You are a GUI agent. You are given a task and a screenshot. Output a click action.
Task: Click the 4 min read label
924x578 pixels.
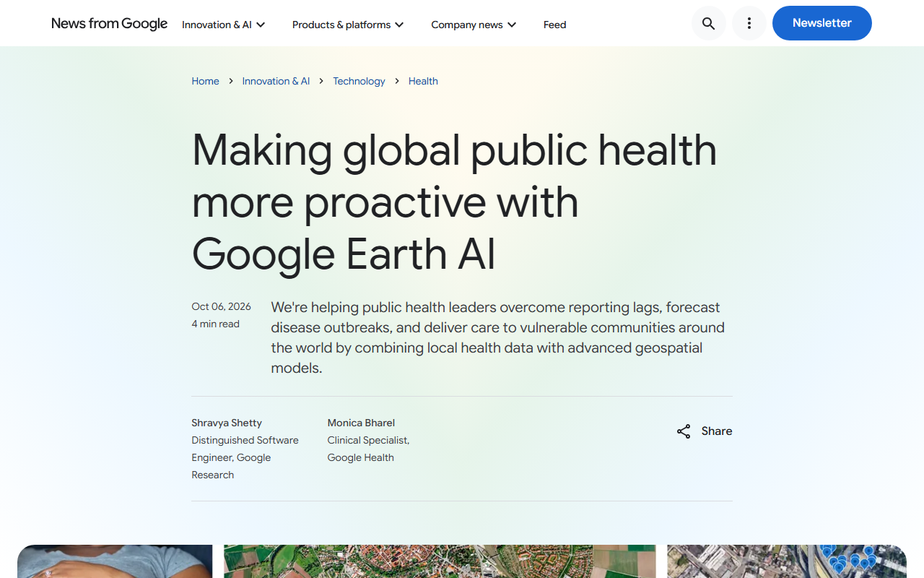[215, 324]
